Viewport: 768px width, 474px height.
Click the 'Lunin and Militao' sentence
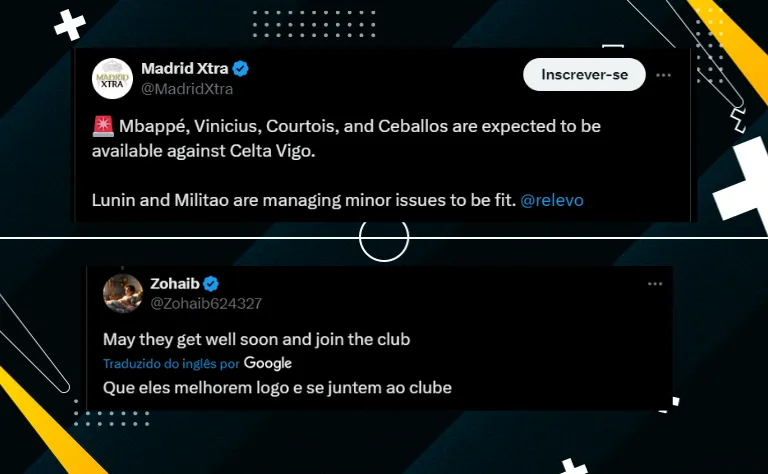[304, 200]
